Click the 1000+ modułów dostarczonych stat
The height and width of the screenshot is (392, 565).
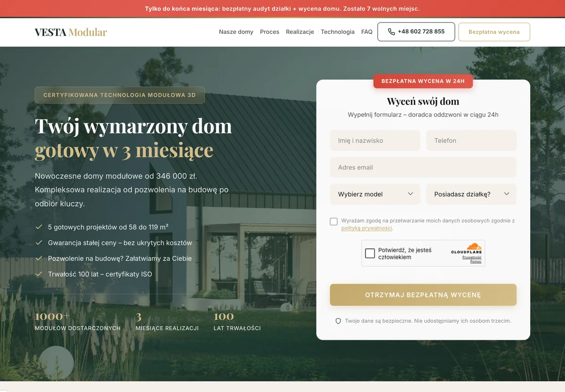pos(78,321)
